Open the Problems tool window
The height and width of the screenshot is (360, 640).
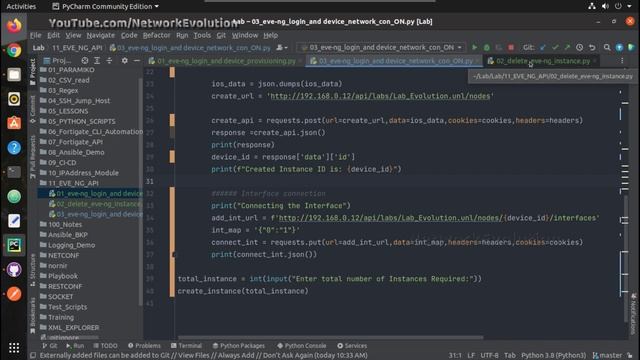[144, 346]
